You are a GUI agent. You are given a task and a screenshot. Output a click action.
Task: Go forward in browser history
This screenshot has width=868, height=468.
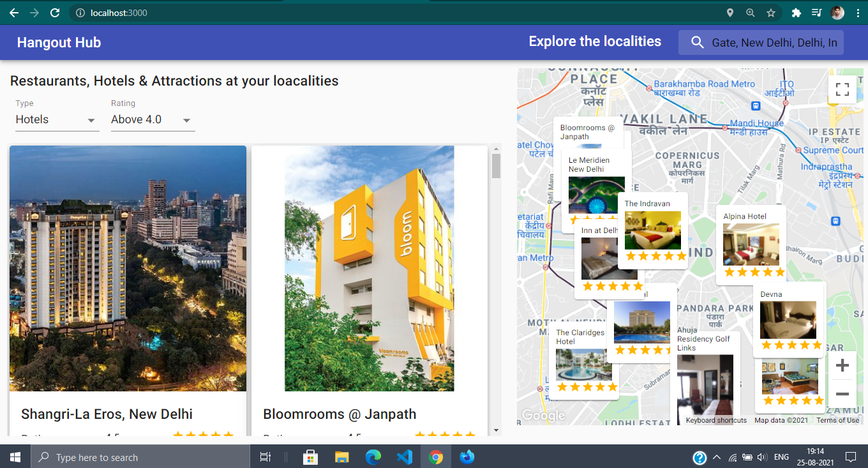(34, 13)
